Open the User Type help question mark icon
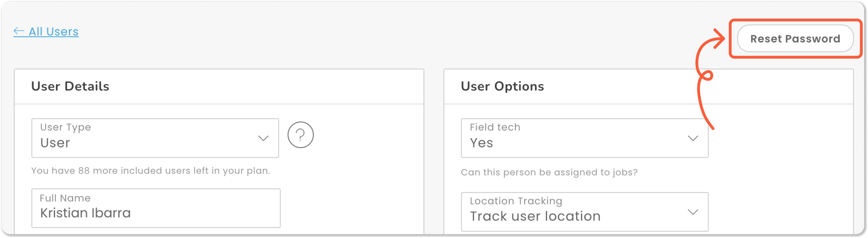This screenshot has height=238, width=868. point(300,135)
